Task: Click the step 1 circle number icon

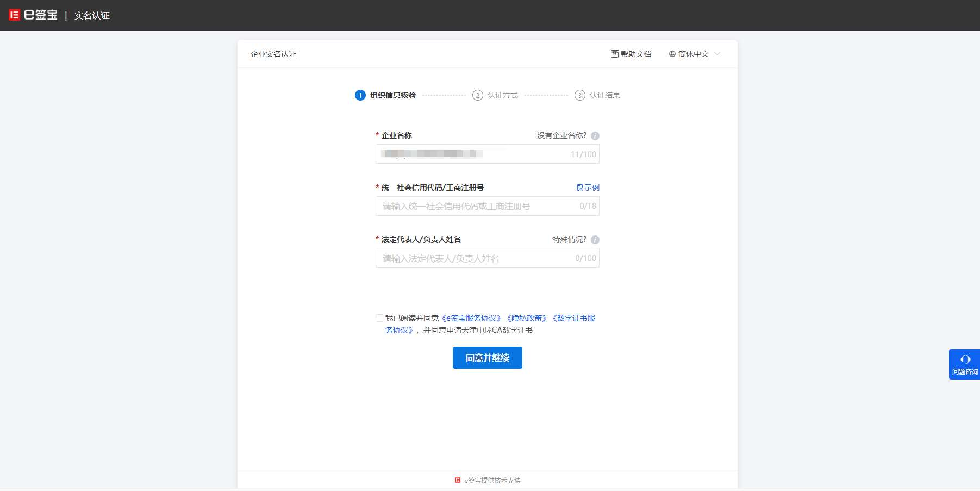Action: [x=360, y=95]
